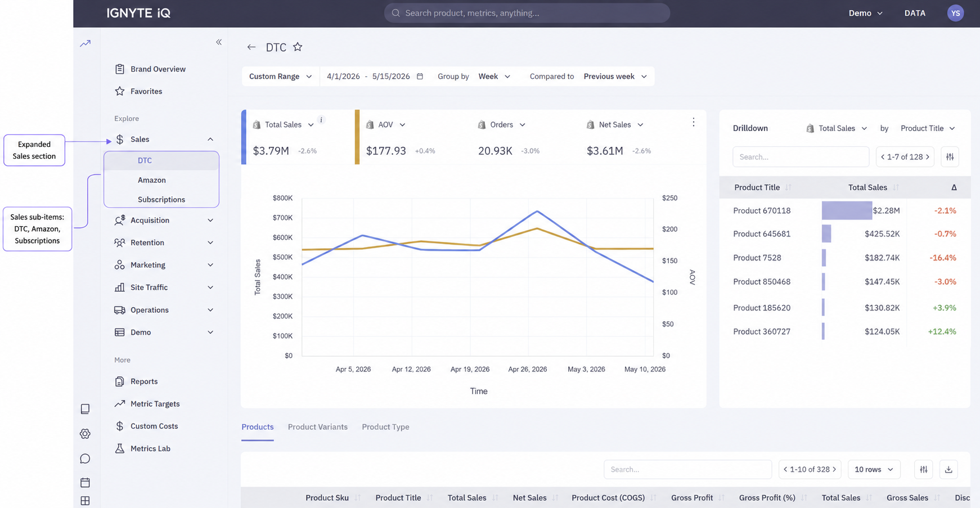Change Group by Week dropdown
Screen dimensions: 980x508
495,77
